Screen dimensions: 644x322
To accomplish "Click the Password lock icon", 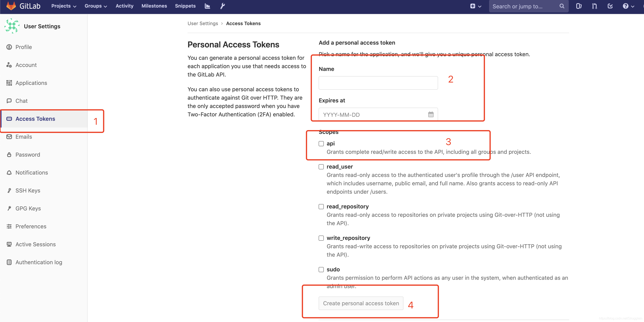I will [x=9, y=155].
